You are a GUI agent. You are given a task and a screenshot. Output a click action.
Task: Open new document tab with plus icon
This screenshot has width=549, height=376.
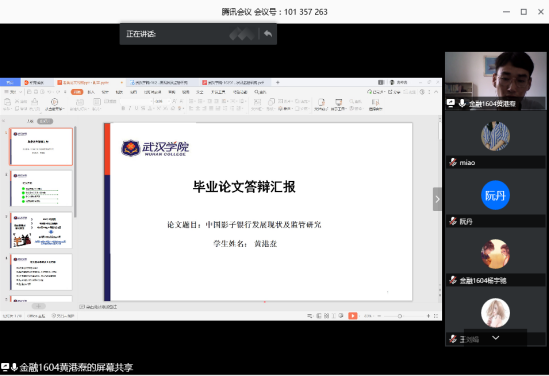click(278, 83)
